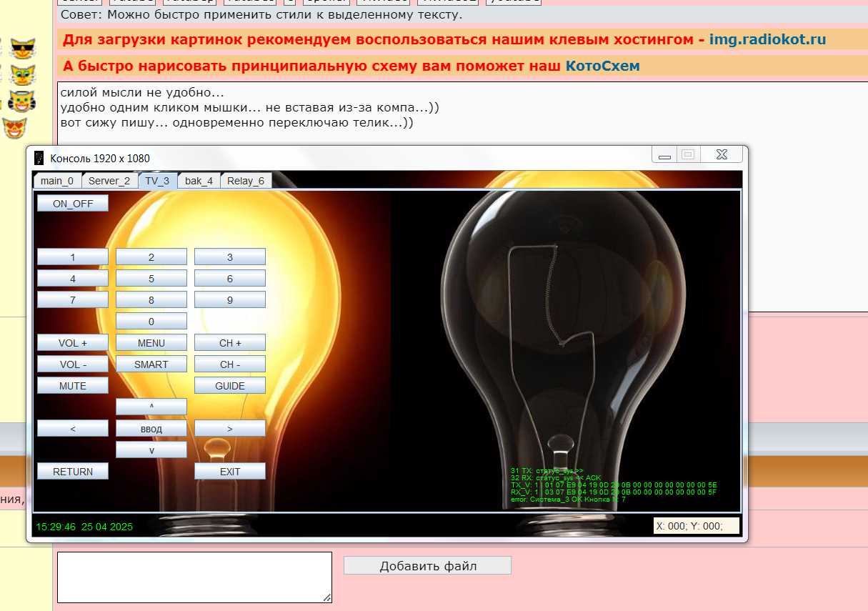The width and height of the screenshot is (868, 611).
Task: Select the main_0 tab
Action: click(x=57, y=181)
